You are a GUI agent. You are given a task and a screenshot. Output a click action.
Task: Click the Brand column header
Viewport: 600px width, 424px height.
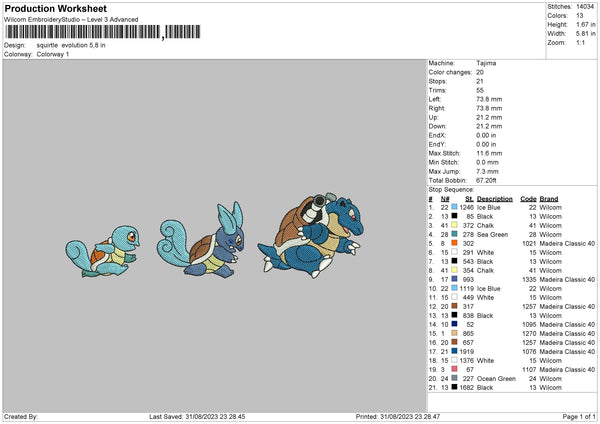click(x=549, y=199)
